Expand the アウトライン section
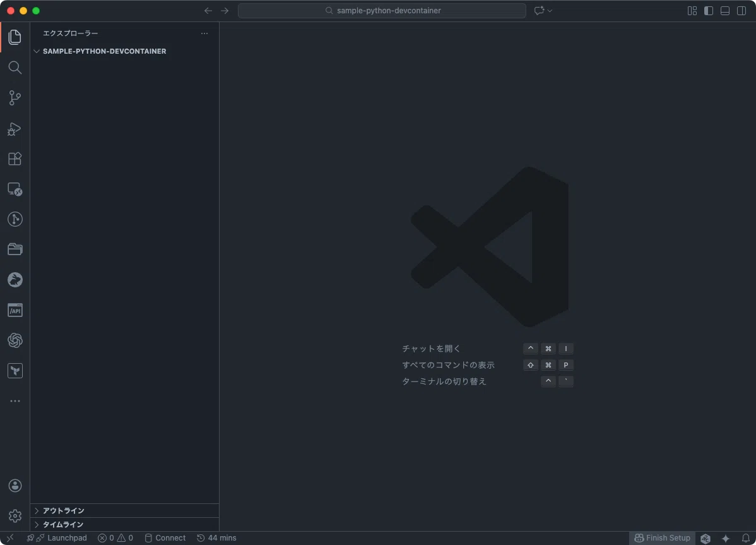This screenshot has width=756, height=545. (x=124, y=511)
